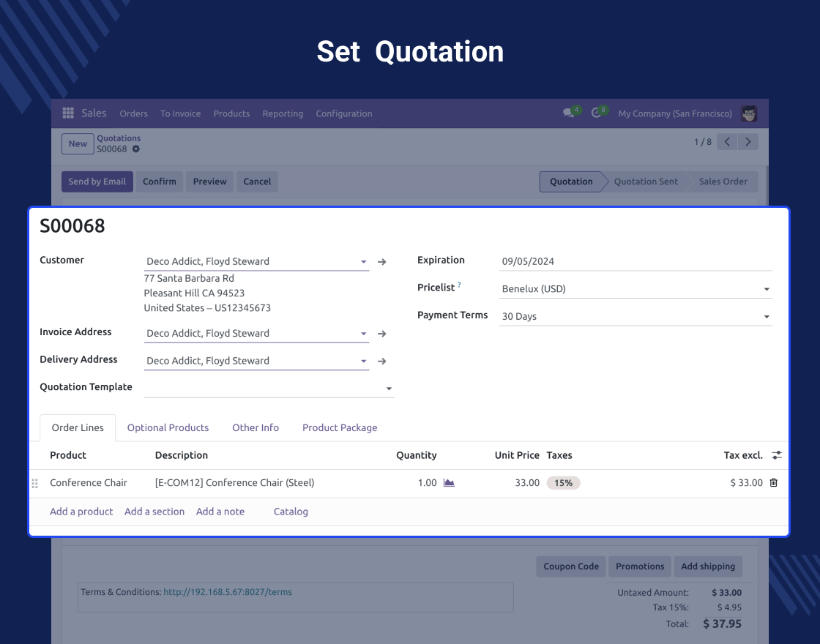Open Delivery Address record arrow
Screen dimensions: 820x644
[381, 362]
